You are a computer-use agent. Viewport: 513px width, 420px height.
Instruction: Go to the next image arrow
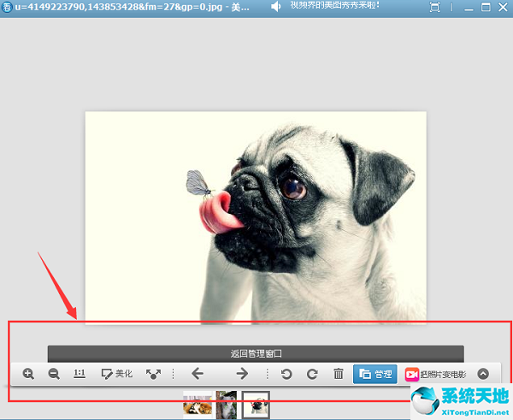242,374
